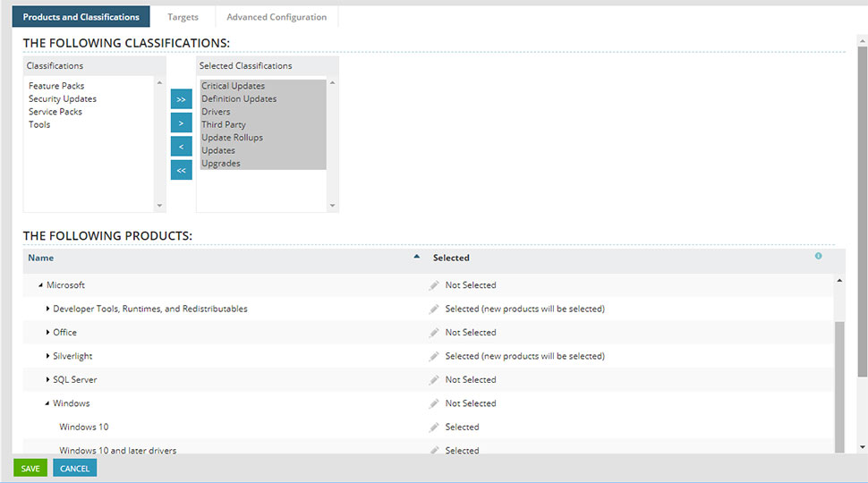
Task: Select Feature Packs in Classifications list
Action: click(56, 86)
